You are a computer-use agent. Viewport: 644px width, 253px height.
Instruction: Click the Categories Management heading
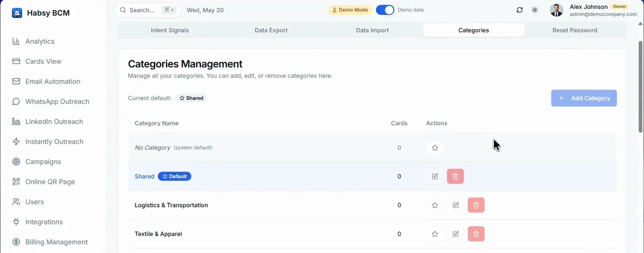click(185, 64)
